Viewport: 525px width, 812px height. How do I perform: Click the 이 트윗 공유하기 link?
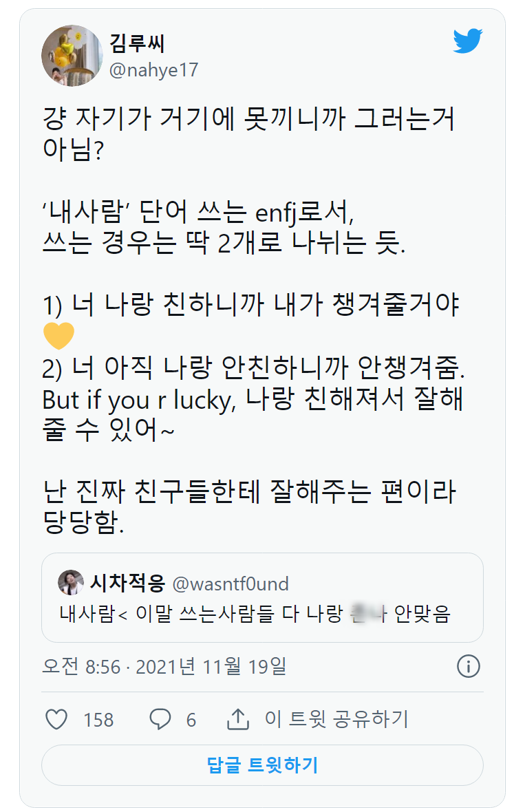click(x=336, y=719)
